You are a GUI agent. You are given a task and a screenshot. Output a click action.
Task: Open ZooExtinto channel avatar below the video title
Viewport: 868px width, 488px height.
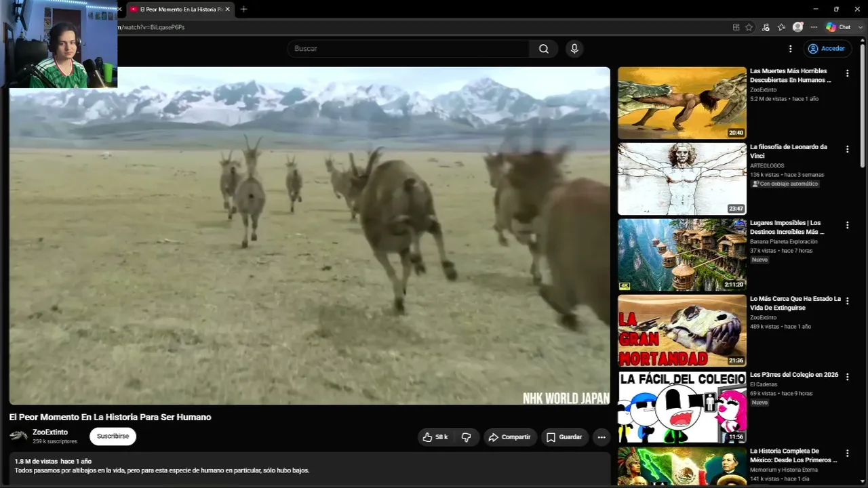tap(18, 436)
